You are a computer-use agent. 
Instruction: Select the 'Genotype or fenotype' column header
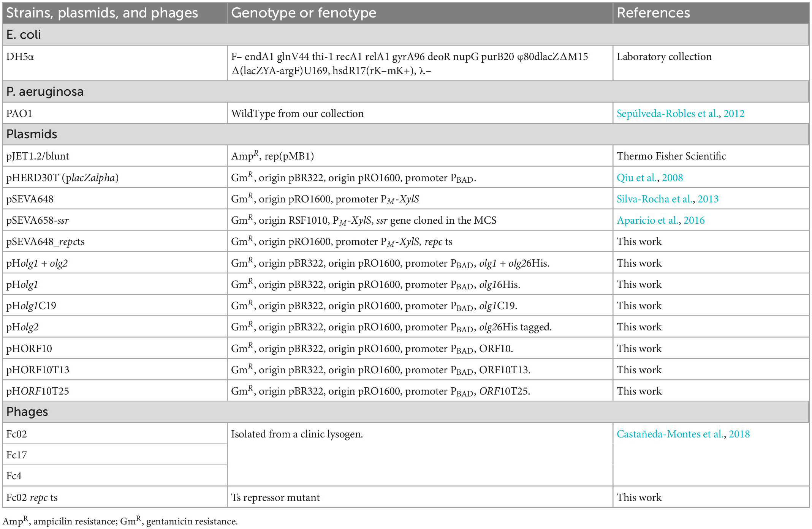(304, 13)
